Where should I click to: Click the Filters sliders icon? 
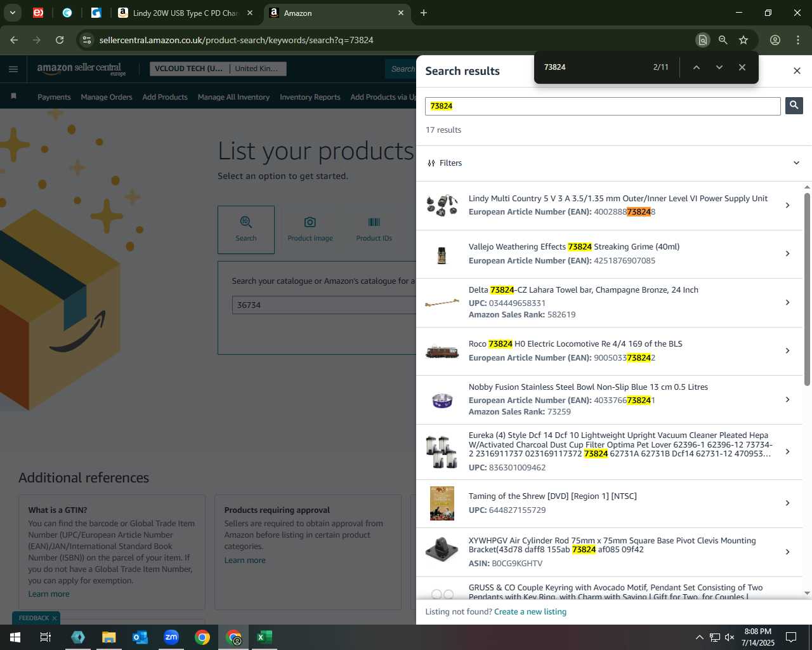pyautogui.click(x=431, y=163)
